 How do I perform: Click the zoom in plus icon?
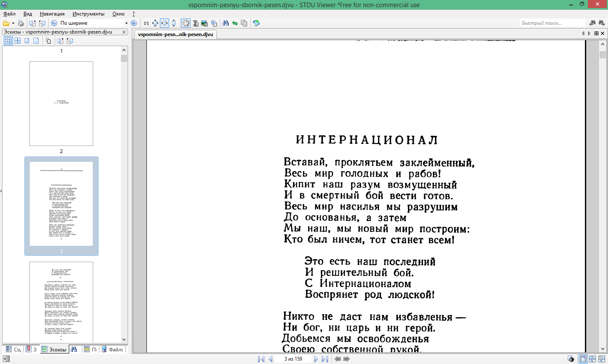click(x=134, y=23)
